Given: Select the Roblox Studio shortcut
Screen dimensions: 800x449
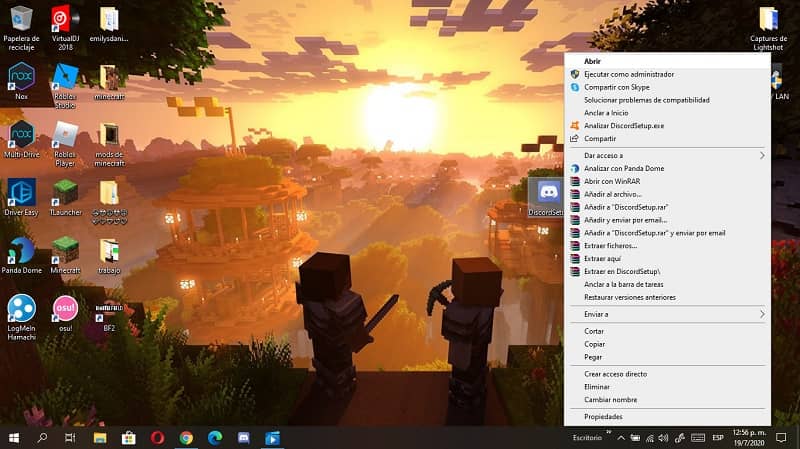Looking at the screenshot, I should (65, 86).
